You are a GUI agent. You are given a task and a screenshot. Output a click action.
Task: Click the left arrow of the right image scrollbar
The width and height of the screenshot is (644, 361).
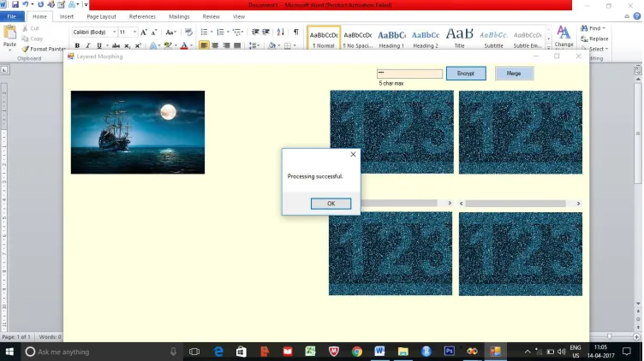click(462, 204)
